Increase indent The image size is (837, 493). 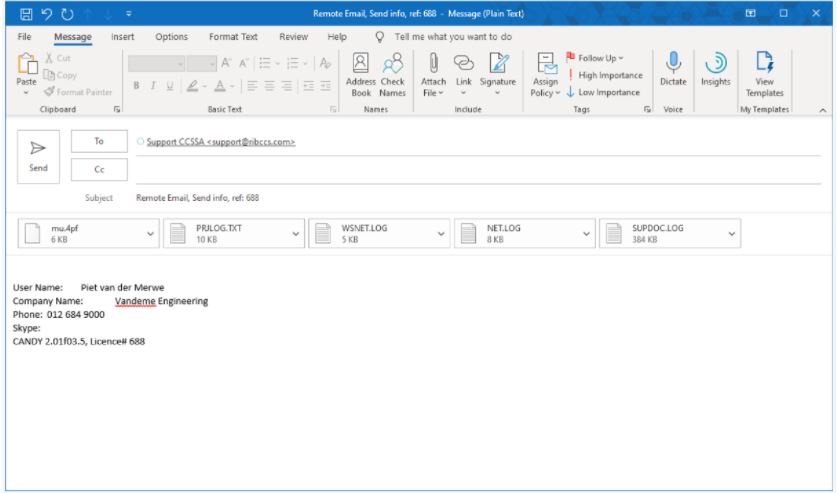(326, 86)
